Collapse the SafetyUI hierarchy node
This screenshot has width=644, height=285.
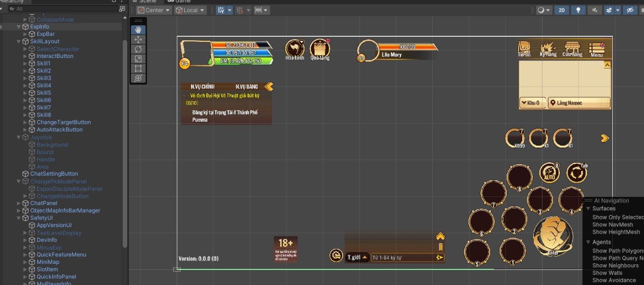tap(19, 218)
